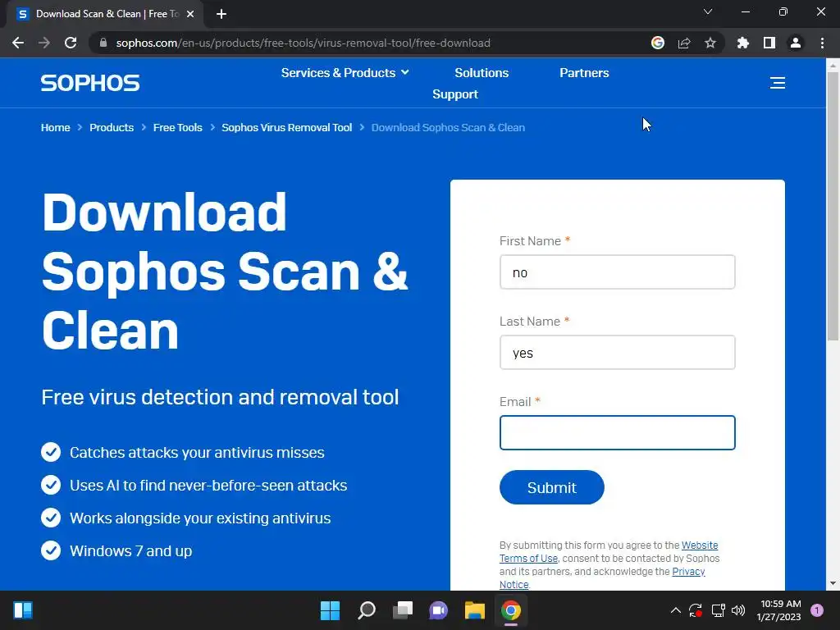Viewport: 840px width, 630px height.
Task: Open network settings tray icon
Action: (718, 610)
